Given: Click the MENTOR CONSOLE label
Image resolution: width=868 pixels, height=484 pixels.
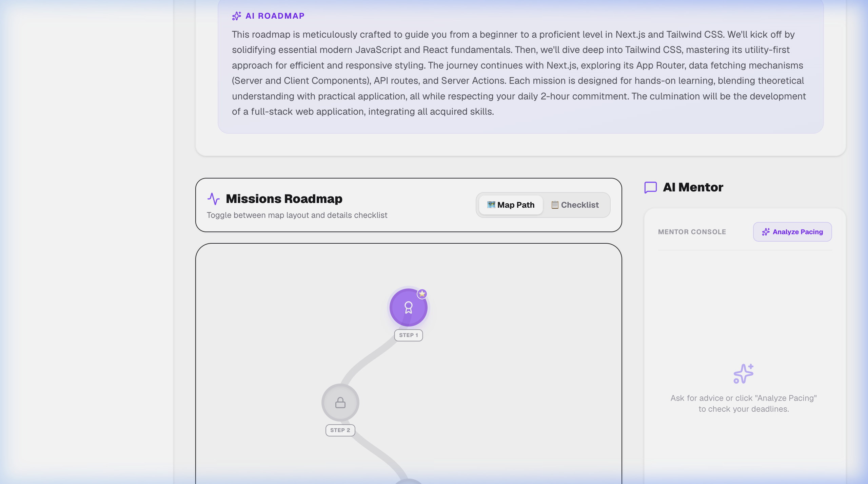Looking at the screenshot, I should tap(692, 232).
